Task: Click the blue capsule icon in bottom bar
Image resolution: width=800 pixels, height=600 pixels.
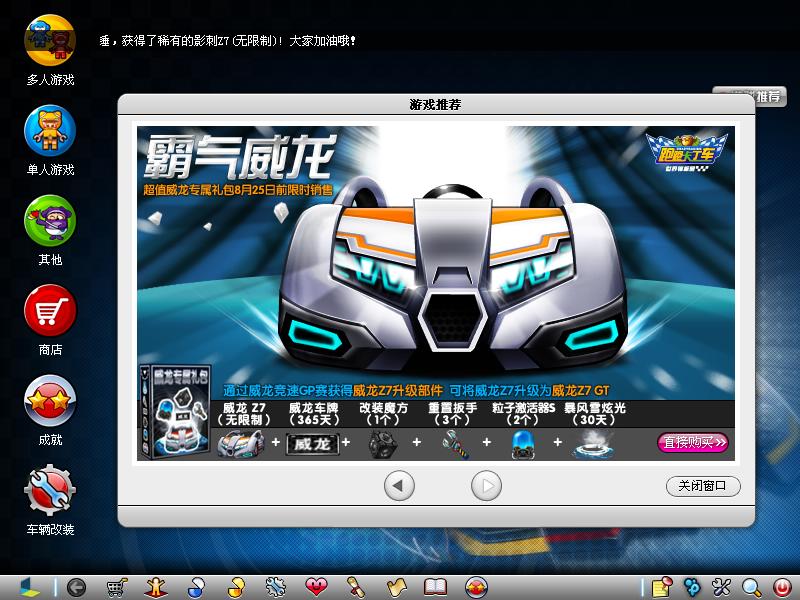Action: (196, 588)
